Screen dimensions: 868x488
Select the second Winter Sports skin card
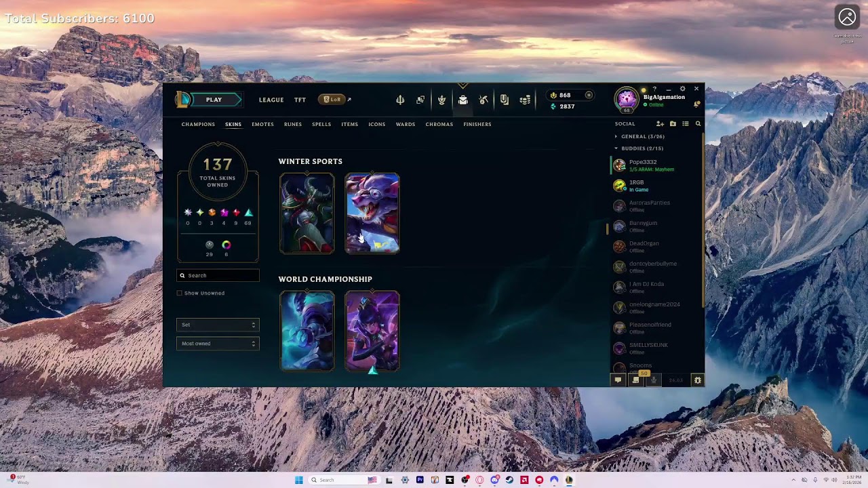[x=372, y=213]
